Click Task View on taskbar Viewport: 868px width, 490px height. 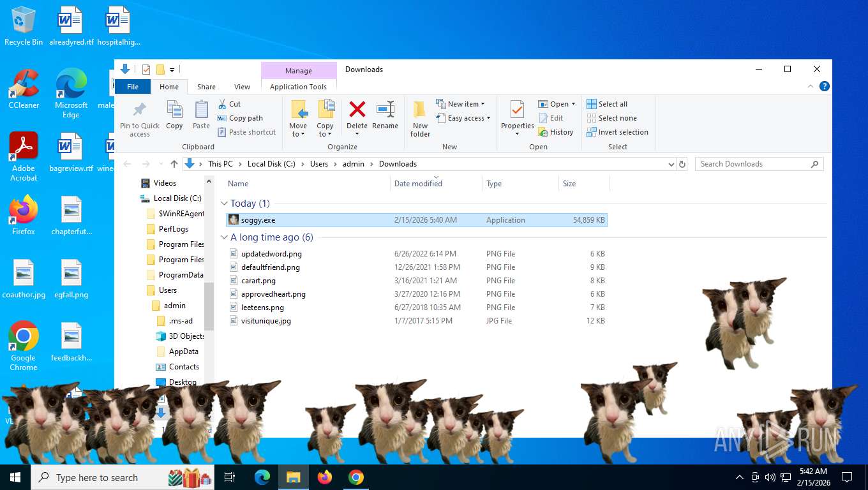[x=230, y=477]
